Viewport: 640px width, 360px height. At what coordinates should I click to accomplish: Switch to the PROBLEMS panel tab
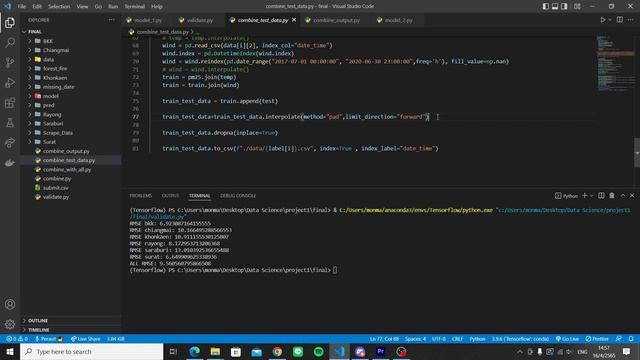(x=141, y=196)
